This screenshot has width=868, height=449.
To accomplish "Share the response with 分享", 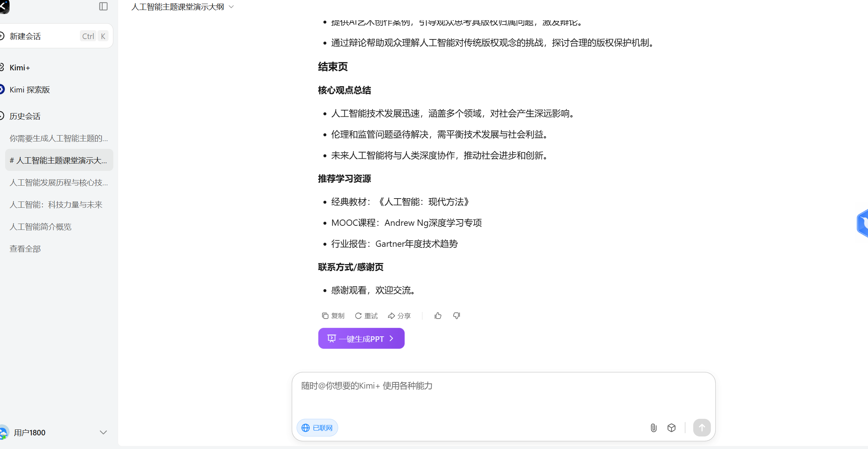I will tap(400, 316).
